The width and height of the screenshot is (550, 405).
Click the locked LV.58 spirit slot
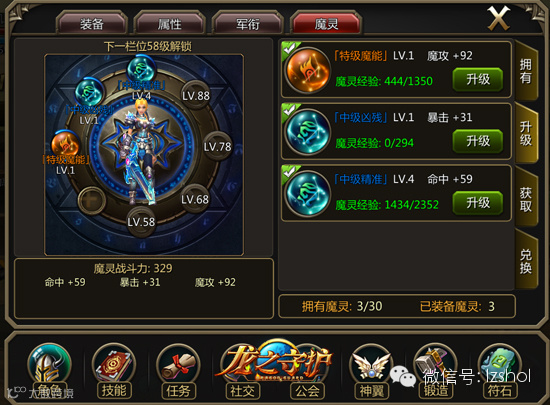click(x=141, y=222)
